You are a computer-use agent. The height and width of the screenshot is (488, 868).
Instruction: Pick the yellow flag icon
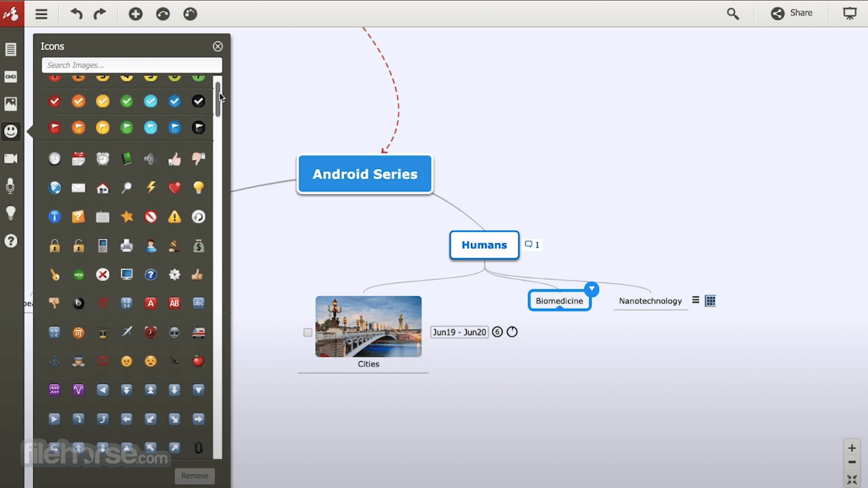pos(102,128)
